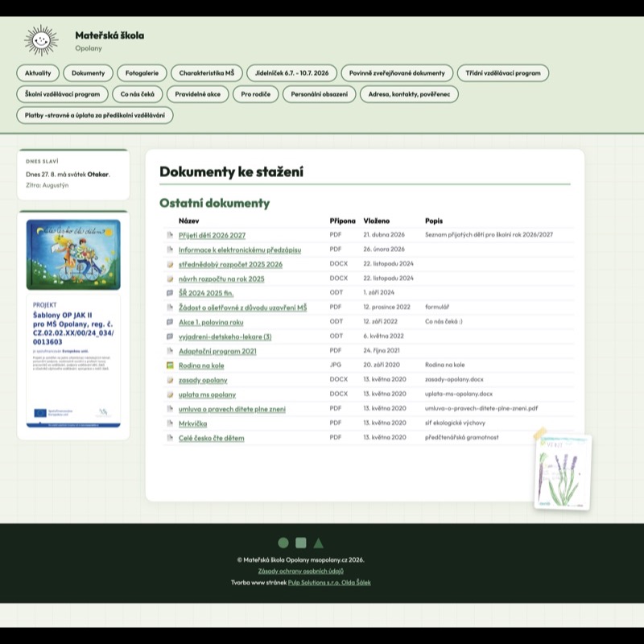644x644 pixels.
Task: Click Vloženo column header
Action: tap(376, 221)
